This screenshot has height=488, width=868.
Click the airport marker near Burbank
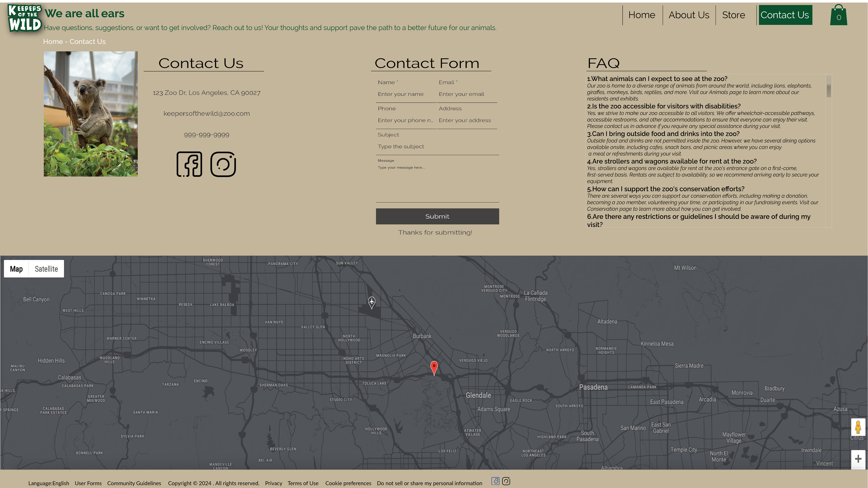[372, 302]
